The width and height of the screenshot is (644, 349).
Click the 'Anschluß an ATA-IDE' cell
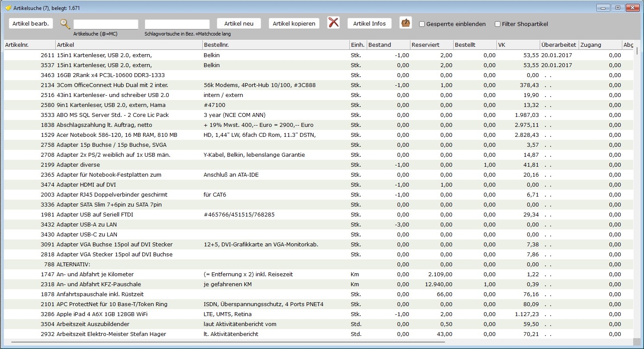(x=231, y=174)
